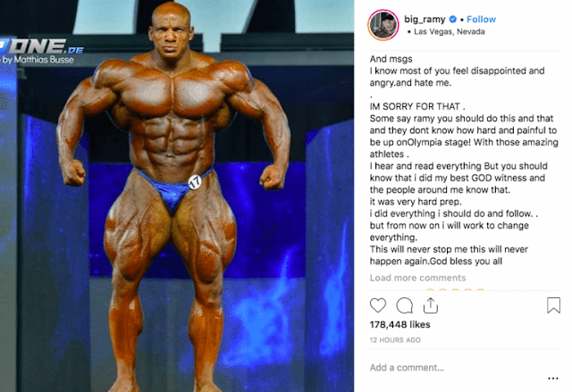572x392 pixels.
Task: Open the big_ramy profile picture
Action: tap(383, 25)
